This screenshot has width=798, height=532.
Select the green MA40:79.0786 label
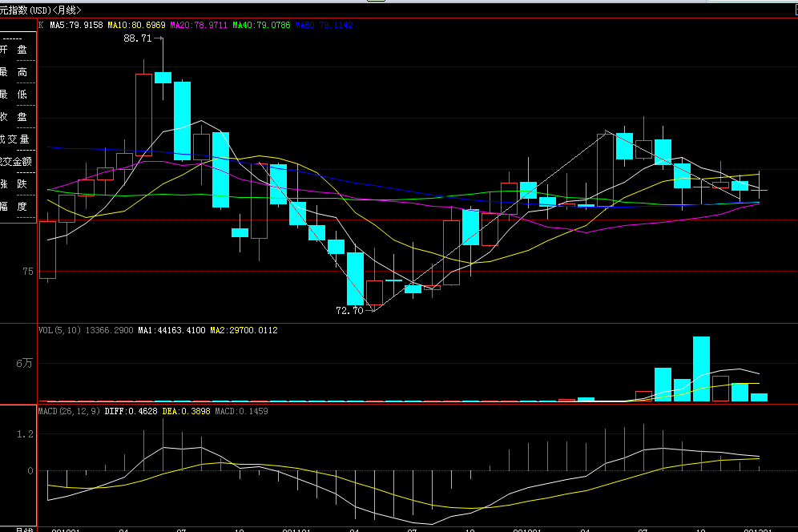(x=261, y=25)
